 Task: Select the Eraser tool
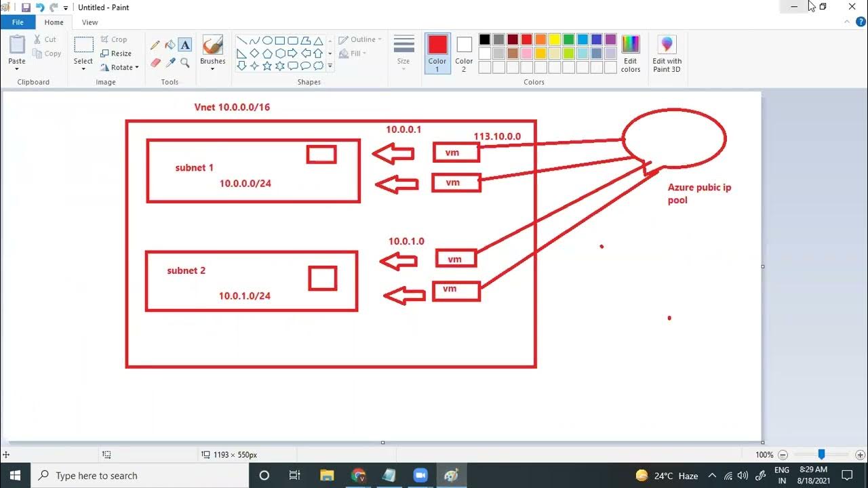click(x=155, y=62)
